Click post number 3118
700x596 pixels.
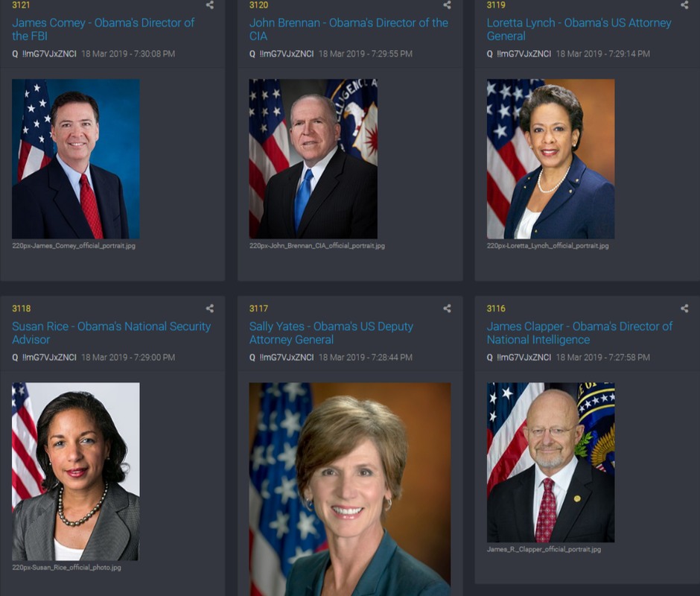pyautogui.click(x=22, y=308)
